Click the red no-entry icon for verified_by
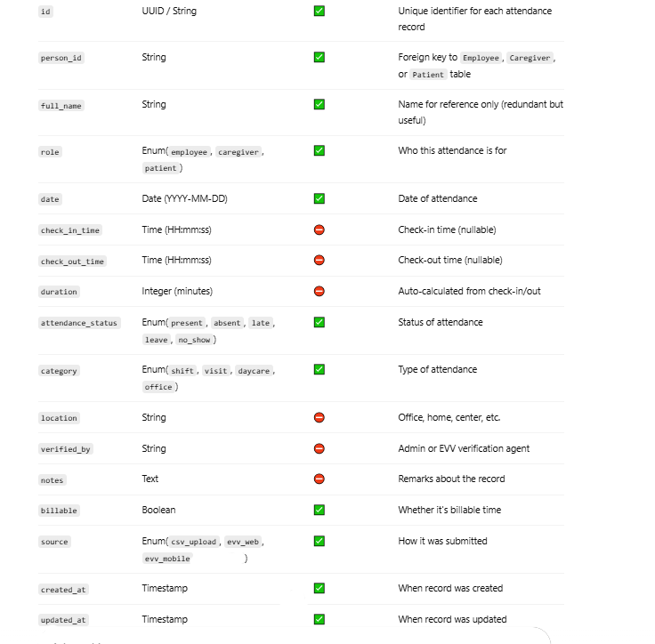This screenshot has width=655, height=644. 319,448
